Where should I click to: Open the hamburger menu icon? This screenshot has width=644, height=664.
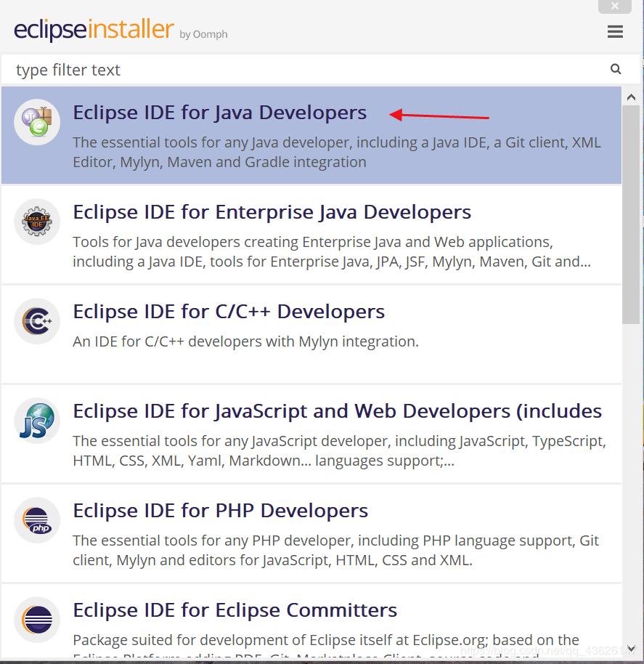point(615,31)
